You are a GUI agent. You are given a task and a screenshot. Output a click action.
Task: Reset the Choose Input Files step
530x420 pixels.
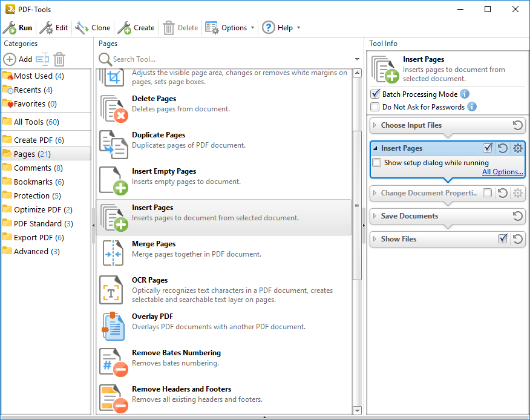pos(517,125)
